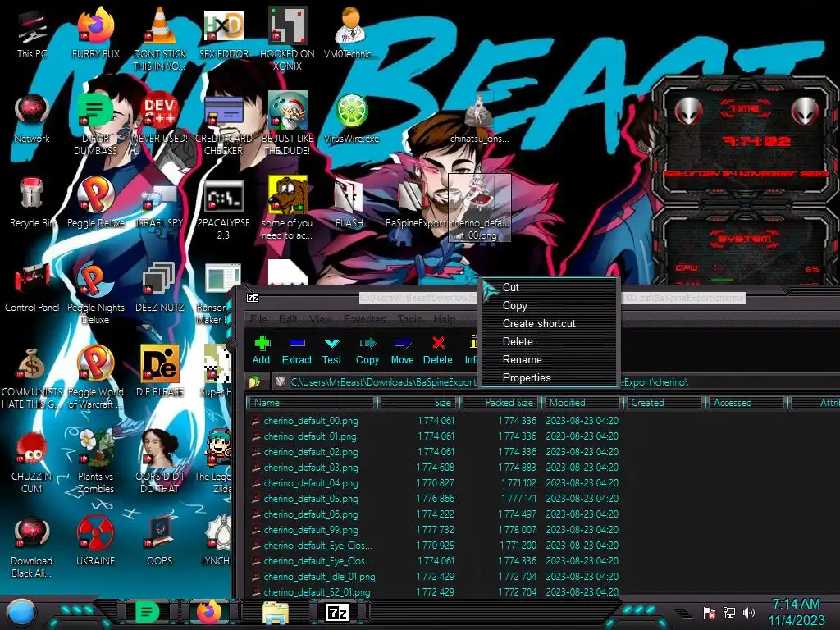Select the CREDIT CARD CHECKER icon
The height and width of the screenshot is (630, 840).
coord(224,125)
